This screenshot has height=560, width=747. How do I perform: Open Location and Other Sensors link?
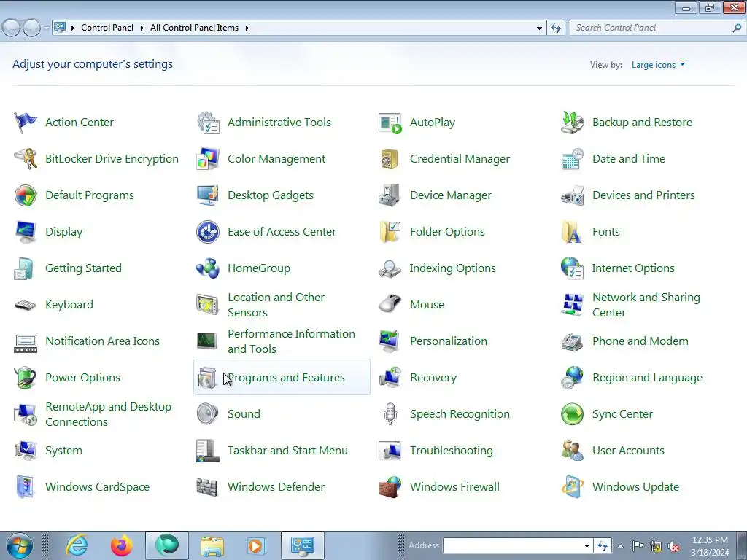(276, 305)
